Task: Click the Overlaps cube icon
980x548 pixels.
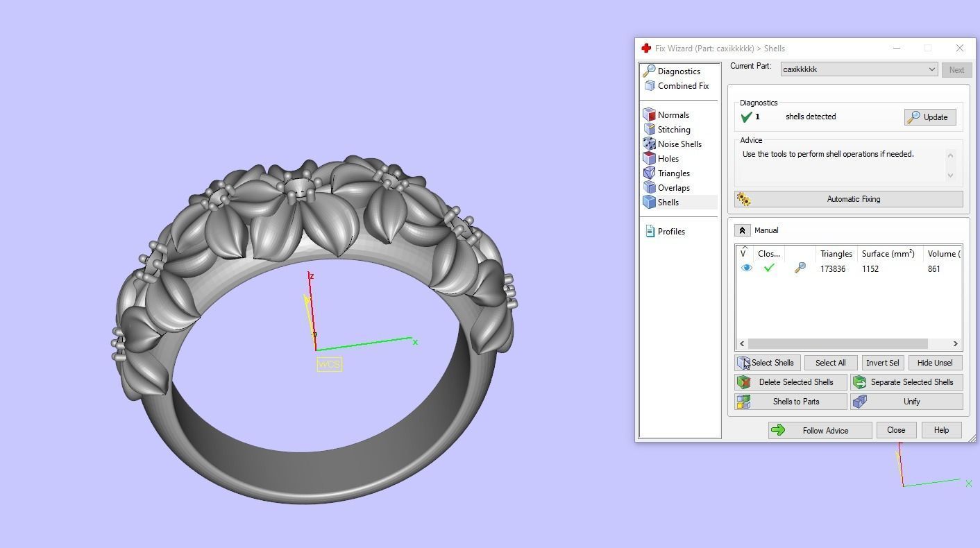Action: [650, 188]
